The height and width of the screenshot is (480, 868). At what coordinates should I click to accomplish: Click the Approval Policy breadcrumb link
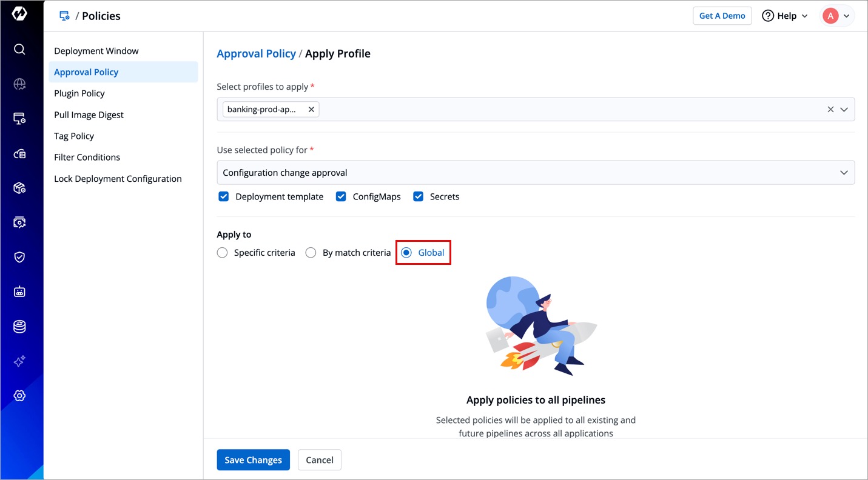tap(256, 53)
